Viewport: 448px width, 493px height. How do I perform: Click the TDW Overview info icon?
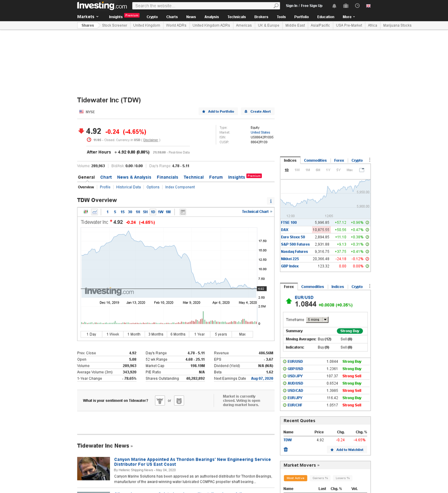tap(271, 201)
